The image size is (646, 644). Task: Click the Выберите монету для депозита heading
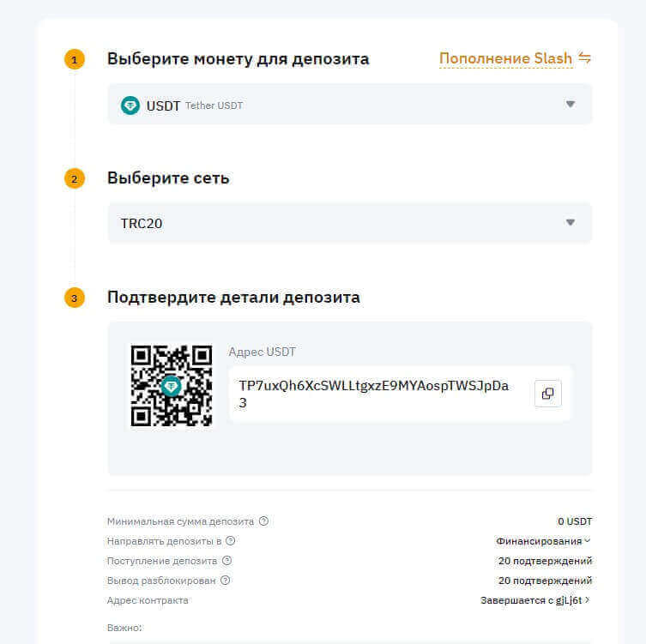click(238, 59)
